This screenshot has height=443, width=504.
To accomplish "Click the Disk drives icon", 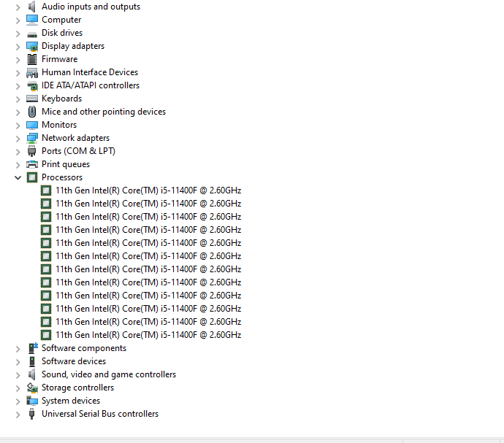I will [32, 34].
